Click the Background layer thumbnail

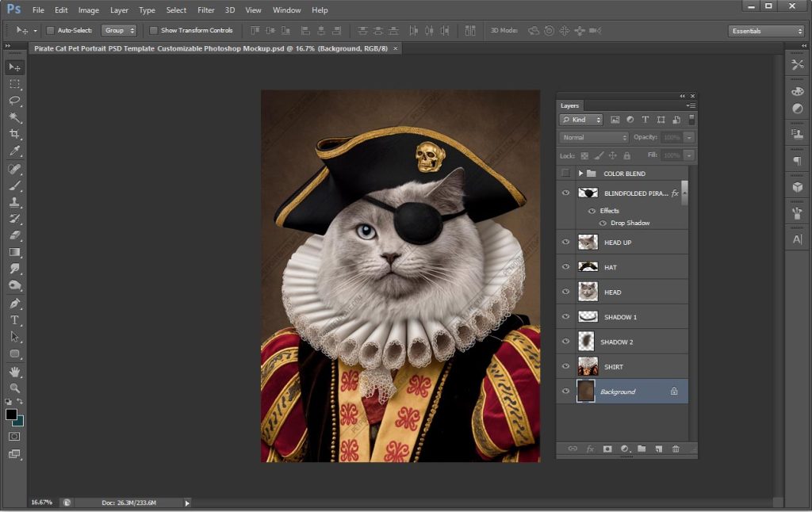point(586,392)
